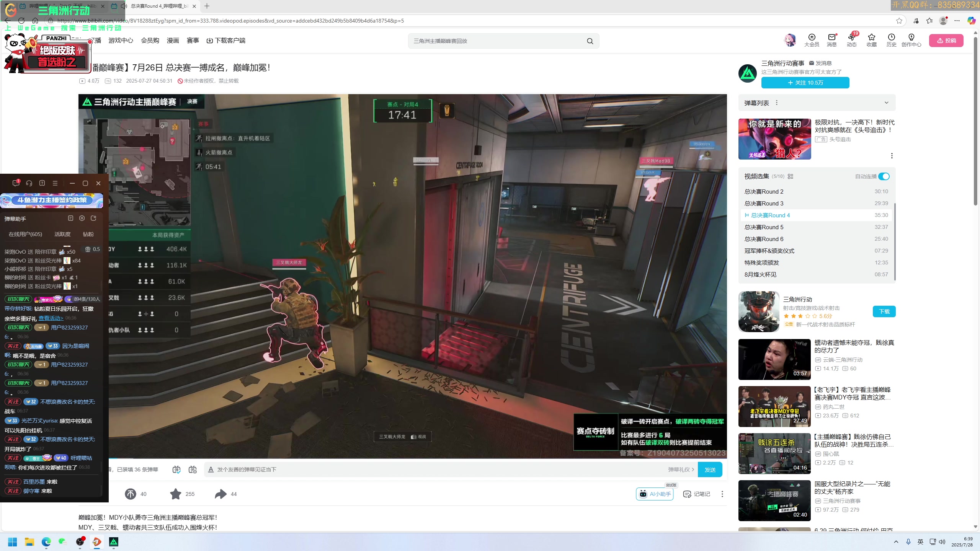Select episode 总决赛Round 3

816,203
